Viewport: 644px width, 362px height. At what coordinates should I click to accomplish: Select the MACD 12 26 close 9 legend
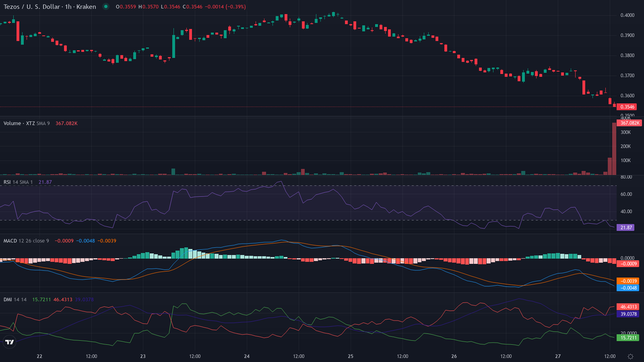pos(26,240)
